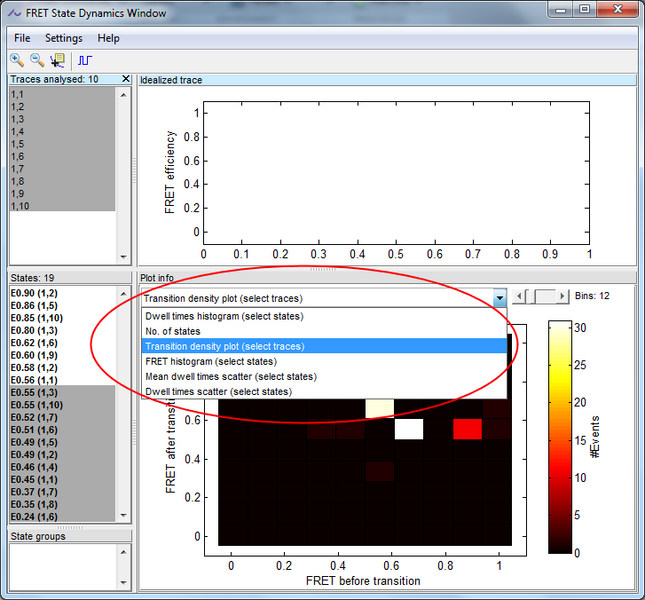
Task: Select No. of states plot option
Action: point(173,331)
